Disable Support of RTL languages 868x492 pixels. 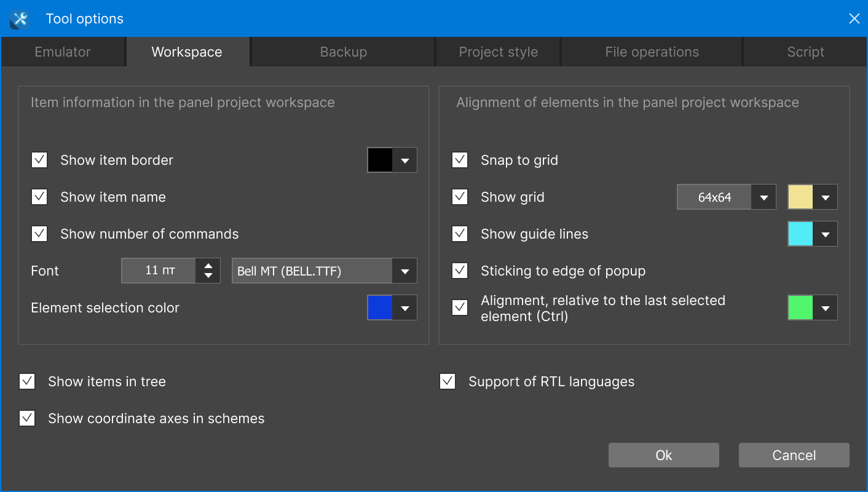point(448,381)
